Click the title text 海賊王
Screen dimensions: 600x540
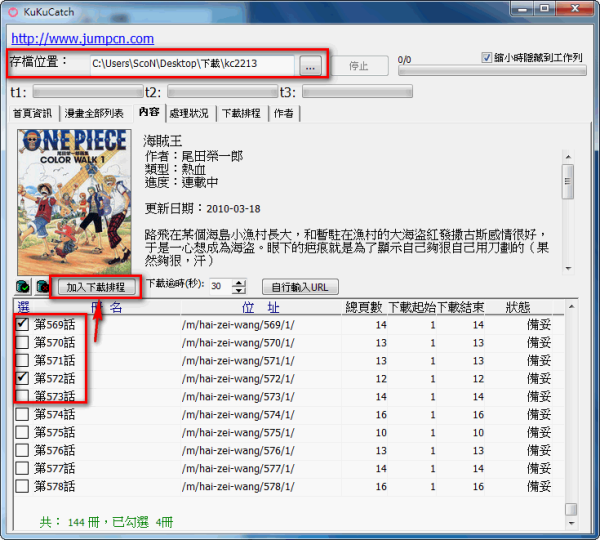click(163, 141)
